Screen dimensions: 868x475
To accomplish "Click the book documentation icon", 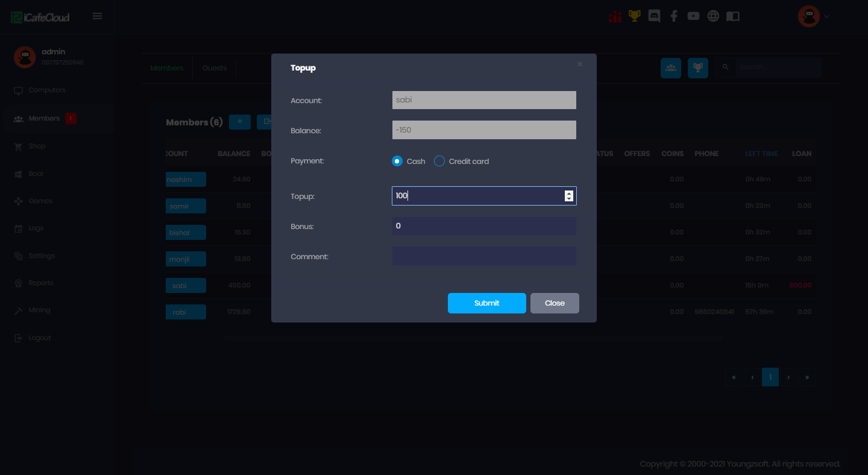I will [732, 16].
